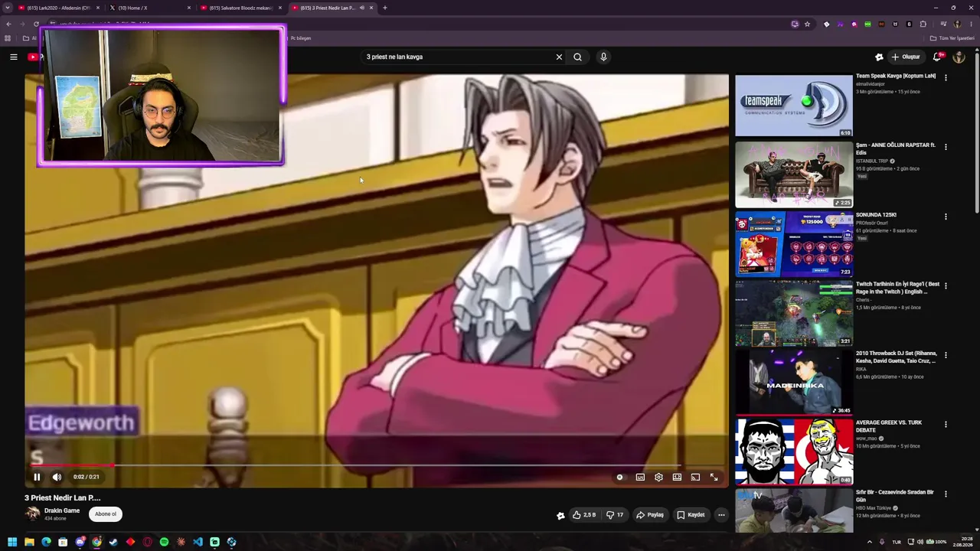Viewport: 980px width, 551px height.
Task: Open Visual Studio Code from the taskbar
Action: [198, 542]
